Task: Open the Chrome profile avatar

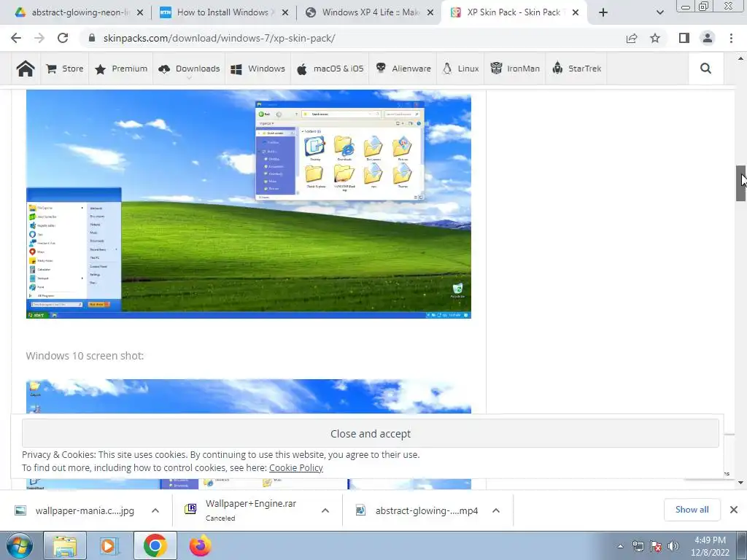Action: (x=708, y=38)
